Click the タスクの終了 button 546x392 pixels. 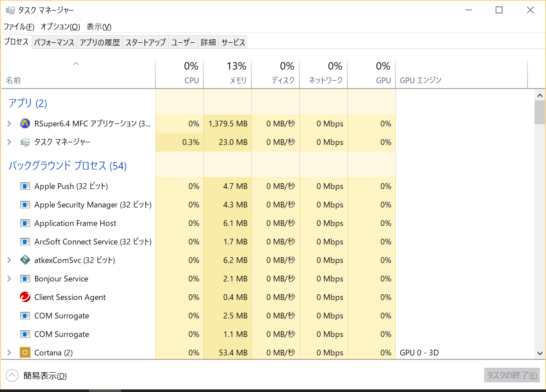pyautogui.click(x=512, y=376)
